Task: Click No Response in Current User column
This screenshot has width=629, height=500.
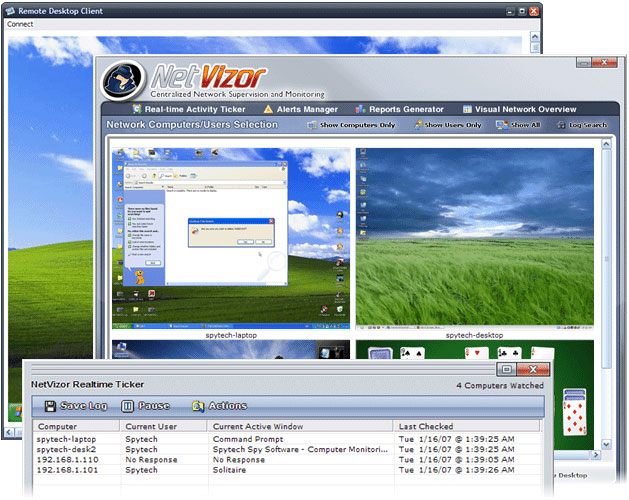Action: pyautogui.click(x=151, y=459)
